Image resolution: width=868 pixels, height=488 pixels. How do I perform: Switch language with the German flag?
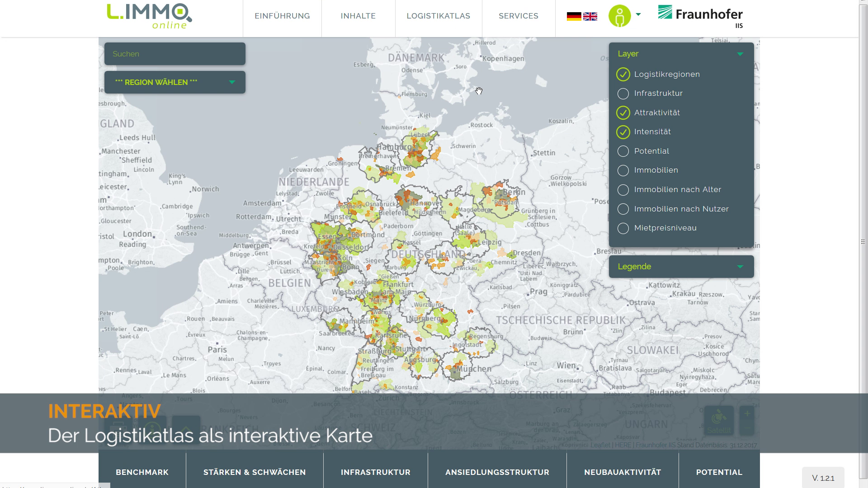click(x=574, y=17)
